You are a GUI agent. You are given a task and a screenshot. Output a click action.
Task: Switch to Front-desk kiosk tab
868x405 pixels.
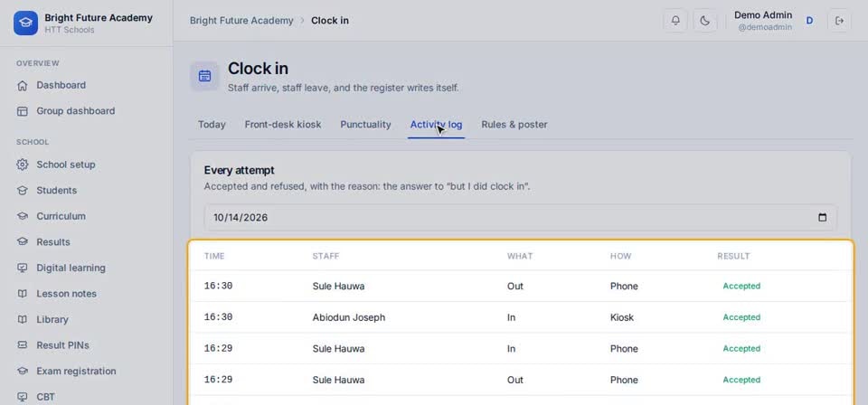(x=283, y=125)
